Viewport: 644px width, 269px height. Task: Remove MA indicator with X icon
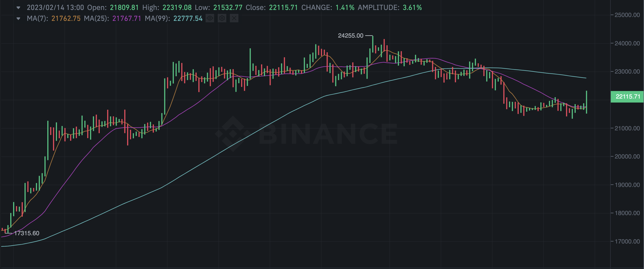click(x=234, y=18)
